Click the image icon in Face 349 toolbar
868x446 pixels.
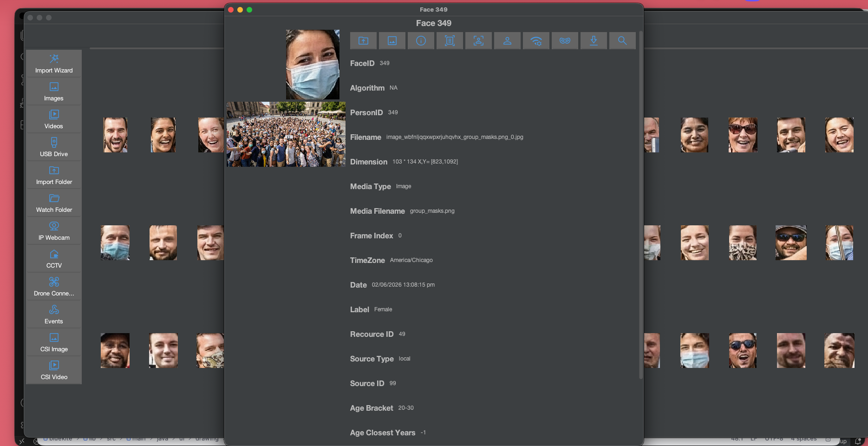pyautogui.click(x=392, y=41)
